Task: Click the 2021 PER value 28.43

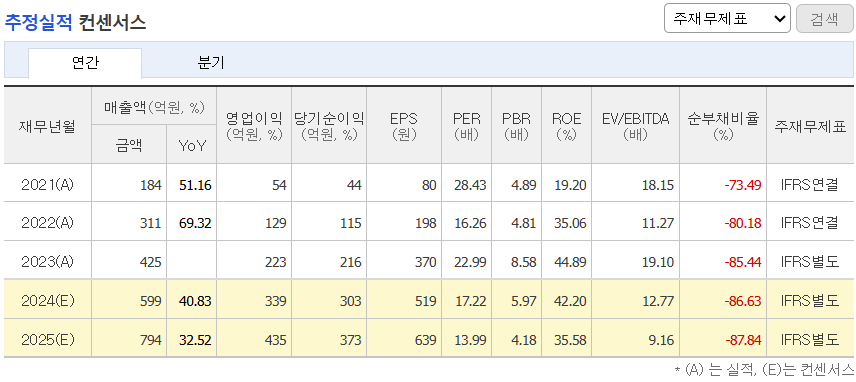Action: [x=470, y=186]
